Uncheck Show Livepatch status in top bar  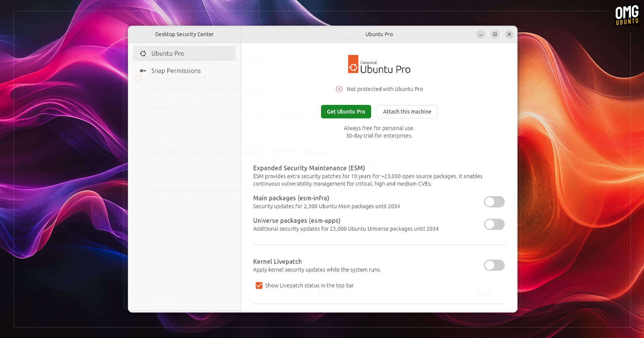click(259, 285)
